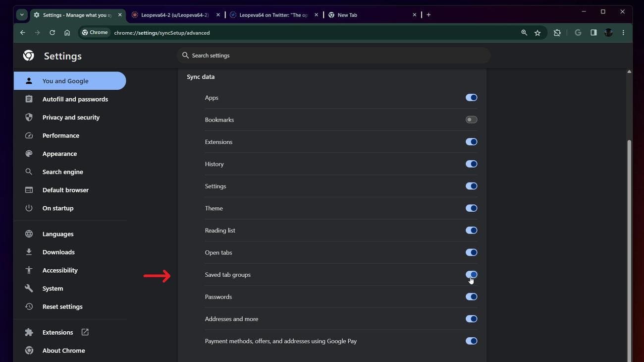Viewport: 644px width, 362px height.
Task: Click the Chrome logo beside Settings heading
Action: pos(28,55)
